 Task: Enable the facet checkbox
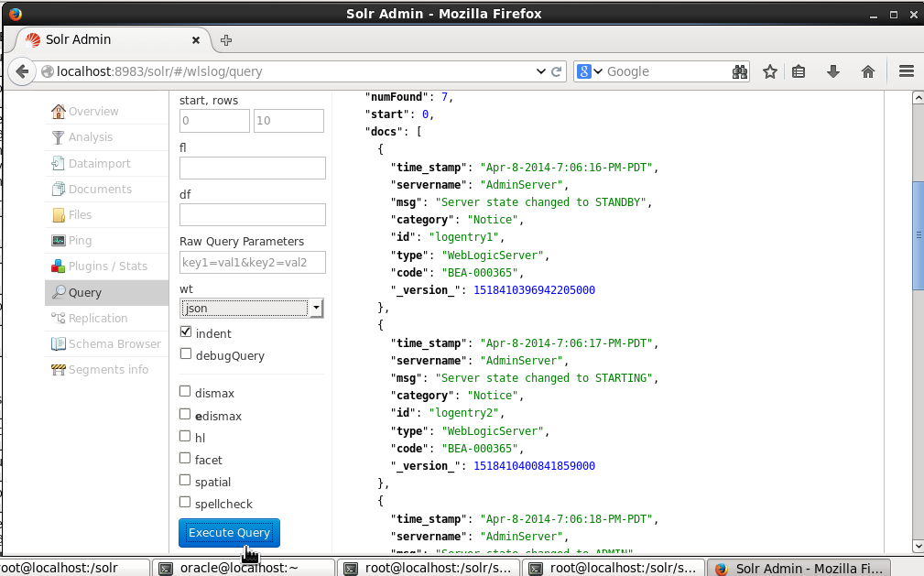[185, 458]
